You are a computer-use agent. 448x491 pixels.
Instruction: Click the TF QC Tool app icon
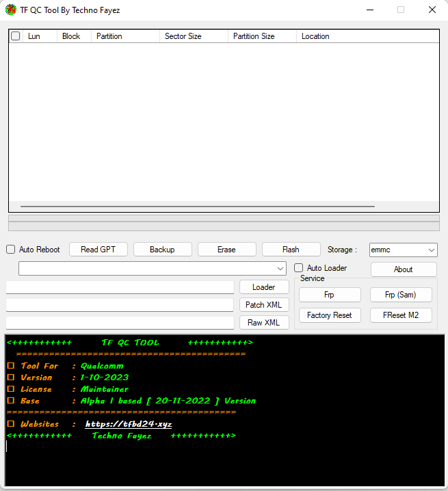tap(11, 10)
